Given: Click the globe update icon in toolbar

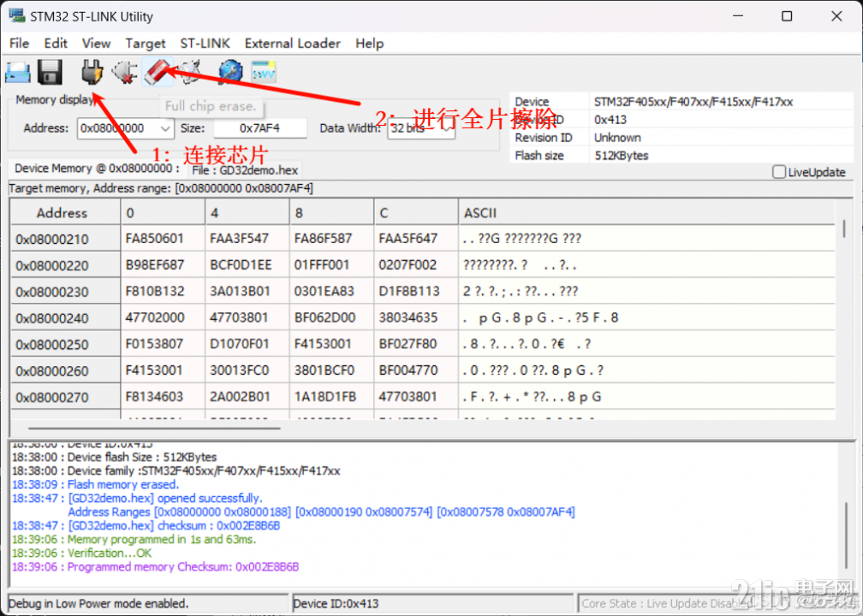Looking at the screenshot, I should (x=230, y=72).
